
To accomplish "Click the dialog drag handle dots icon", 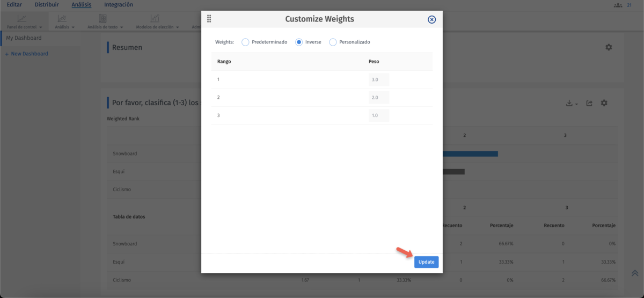I will click(x=209, y=19).
